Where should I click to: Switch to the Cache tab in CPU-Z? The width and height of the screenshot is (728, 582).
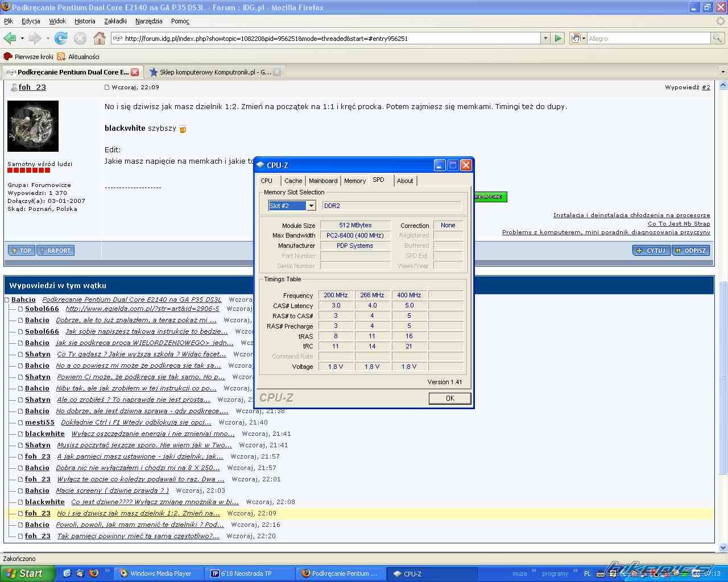coord(293,181)
